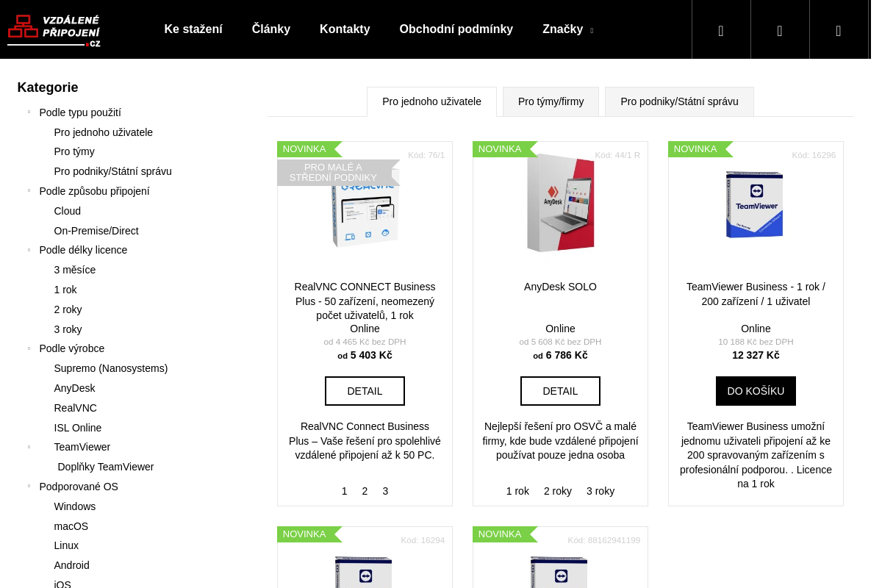
Task: Switch to the Pro týmy/firmy tab
Action: point(551,101)
